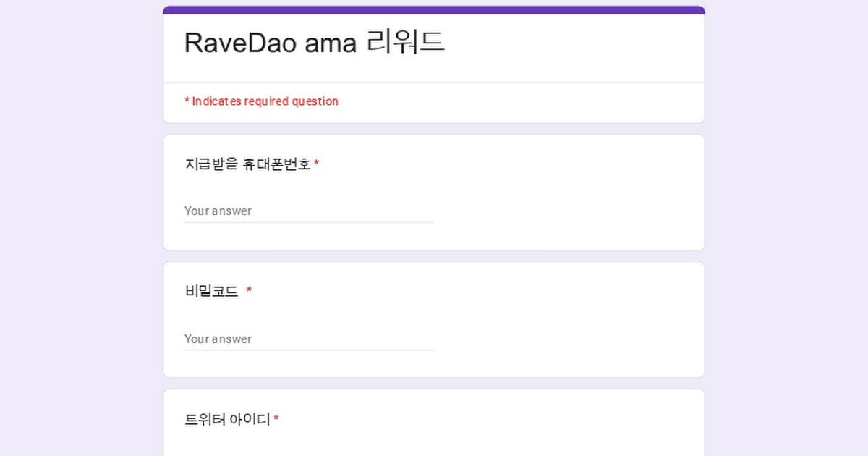The width and height of the screenshot is (868, 456).
Task: Click the 트위터 아이디 question label
Action: point(227,419)
